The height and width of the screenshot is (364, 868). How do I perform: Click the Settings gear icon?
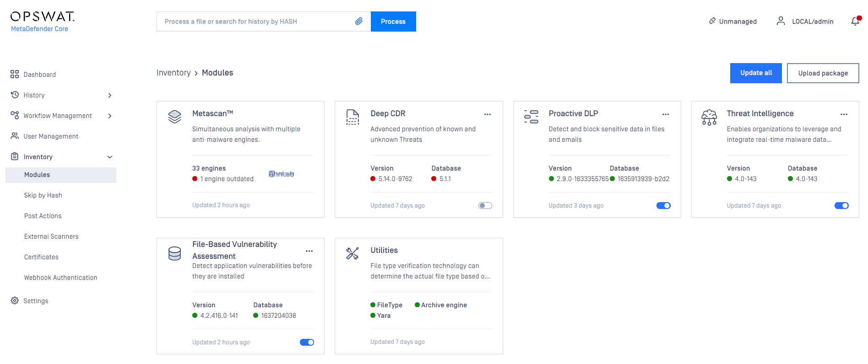point(15,300)
